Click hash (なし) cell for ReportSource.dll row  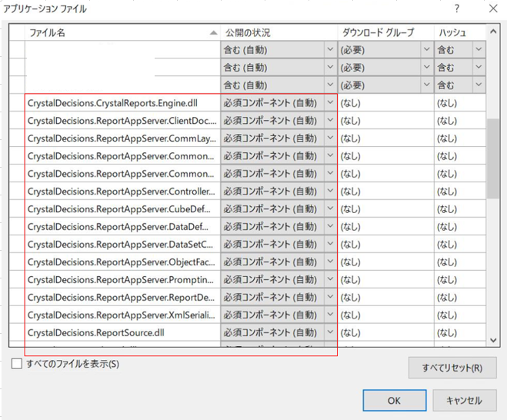(x=460, y=332)
